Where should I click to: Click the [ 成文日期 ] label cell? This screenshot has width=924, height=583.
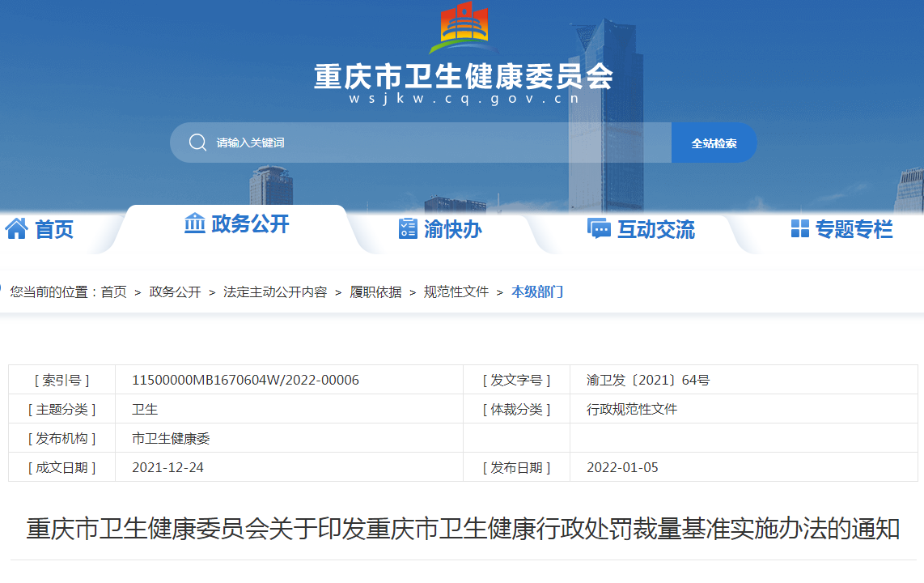tap(61, 467)
